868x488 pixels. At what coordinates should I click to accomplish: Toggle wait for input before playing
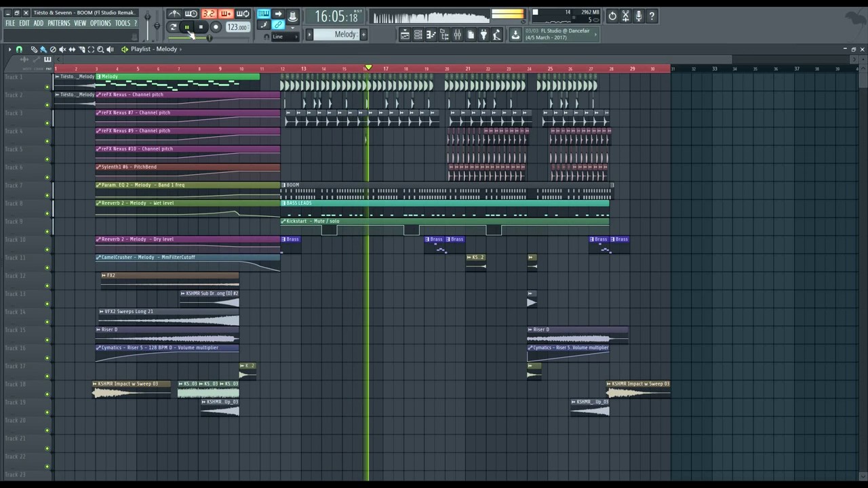(x=191, y=14)
